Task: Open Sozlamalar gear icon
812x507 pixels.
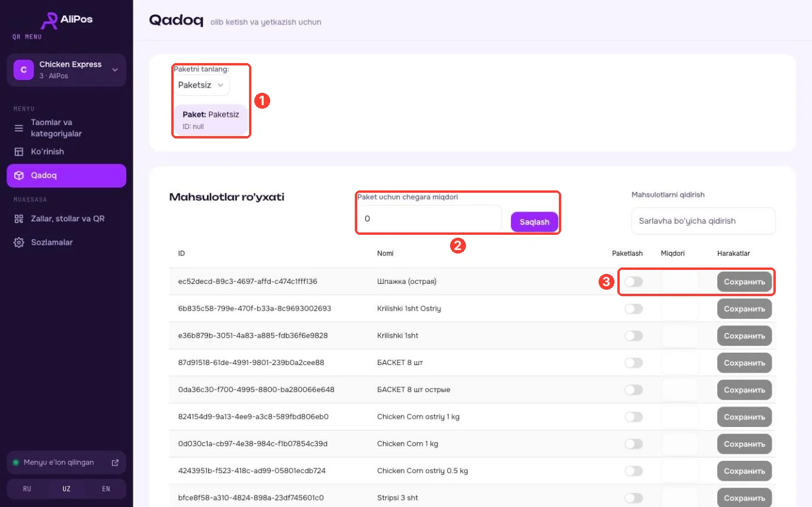Action: [x=19, y=242]
